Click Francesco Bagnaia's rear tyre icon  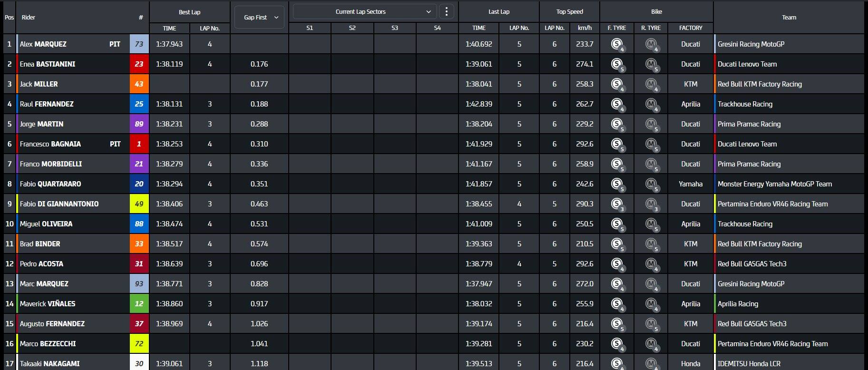[x=651, y=144]
